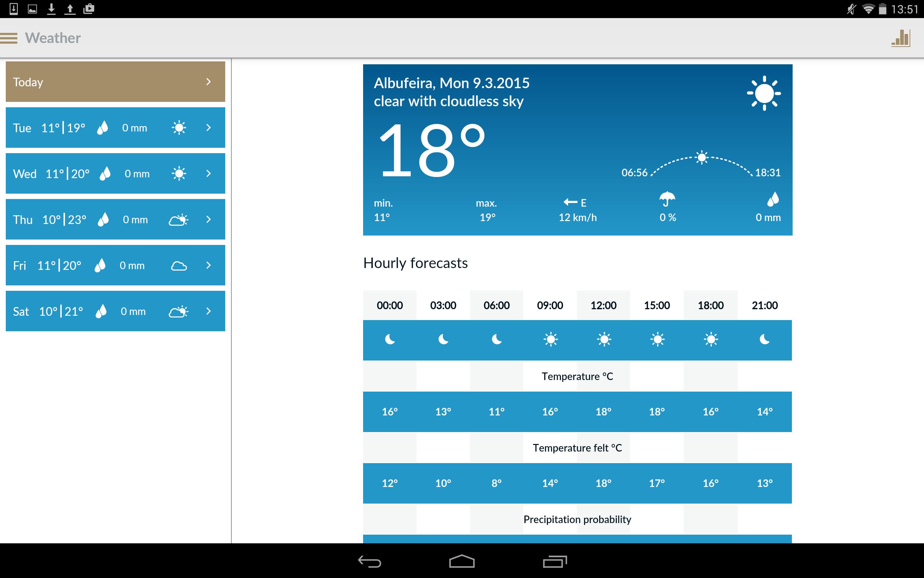
Task: Click raindrop icon above 0 mm in card
Action: [773, 199]
